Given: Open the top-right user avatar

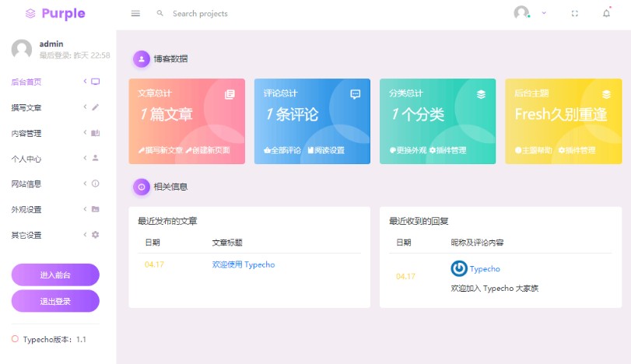Looking at the screenshot, I should pos(521,13).
